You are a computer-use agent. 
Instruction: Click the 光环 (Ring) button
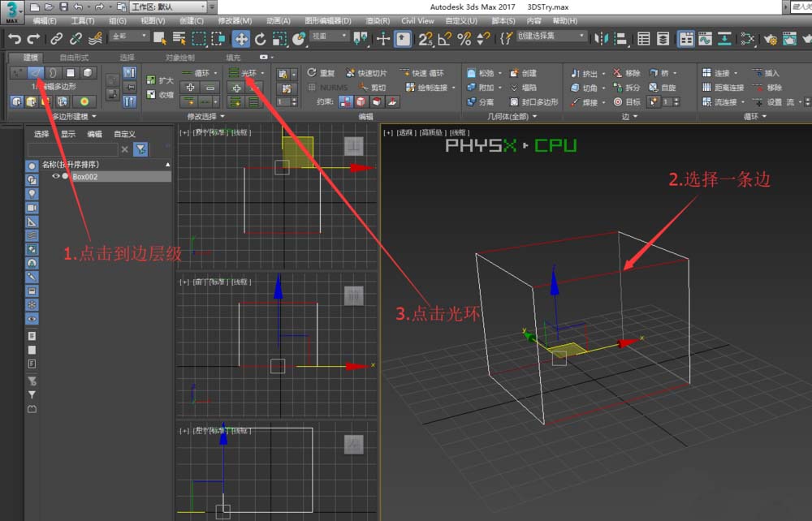(248, 73)
